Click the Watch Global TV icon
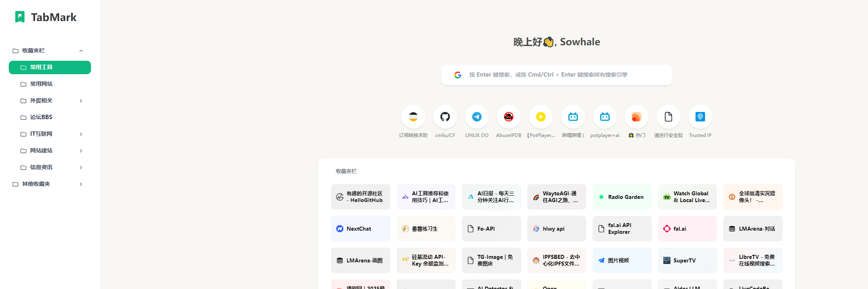This screenshot has width=868, height=289. click(x=667, y=197)
